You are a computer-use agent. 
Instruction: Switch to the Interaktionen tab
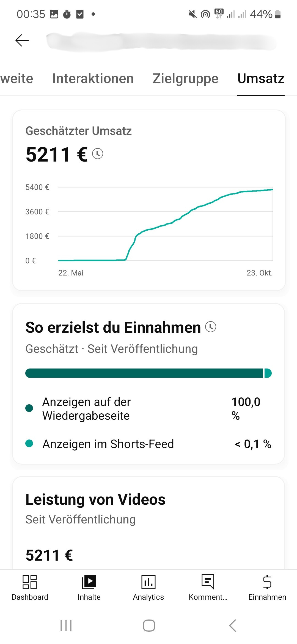click(93, 79)
